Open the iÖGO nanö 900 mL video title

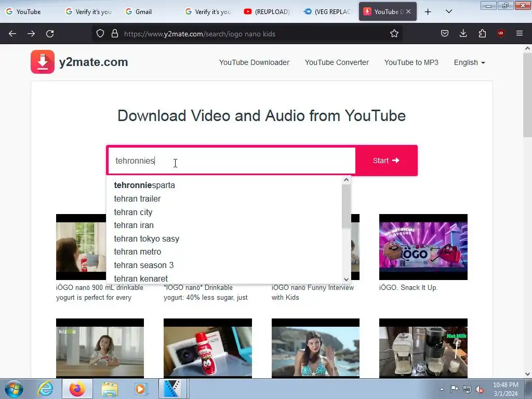point(99,292)
